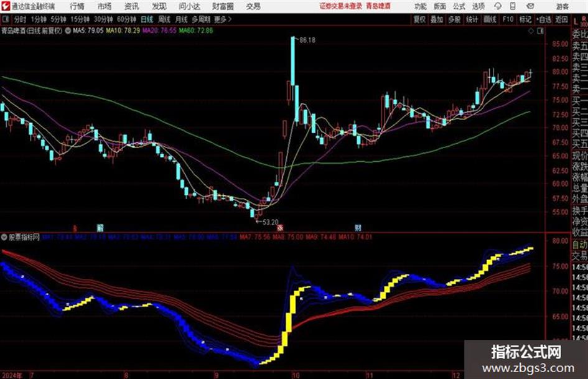This screenshot has width=588, height=379.
Task: Click the 标记 mark button
Action: (x=525, y=19)
